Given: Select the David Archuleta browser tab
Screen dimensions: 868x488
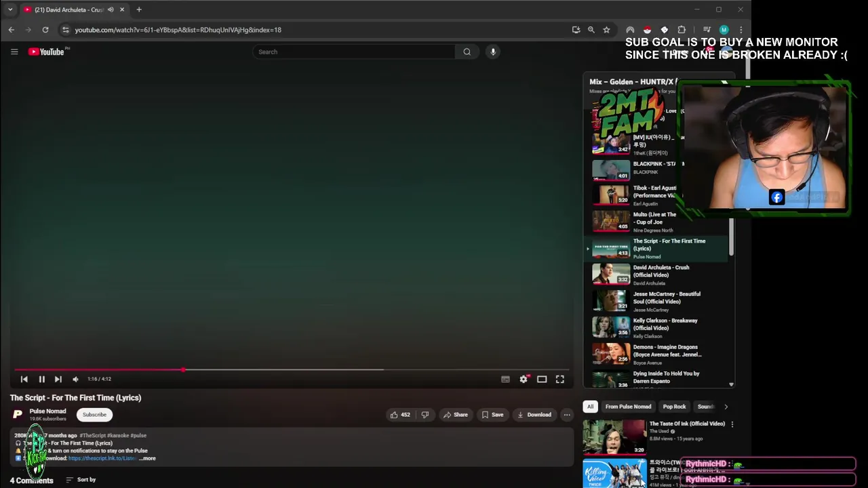Looking at the screenshot, I should coord(73,9).
